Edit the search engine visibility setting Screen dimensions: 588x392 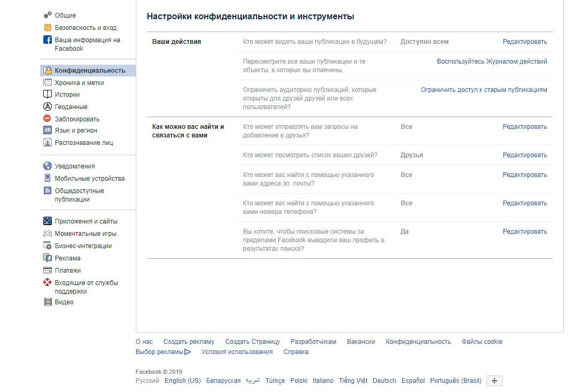click(x=524, y=232)
